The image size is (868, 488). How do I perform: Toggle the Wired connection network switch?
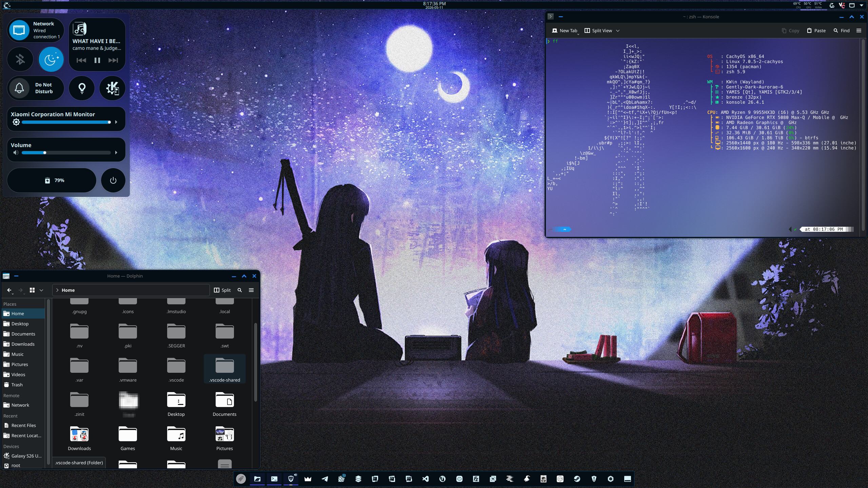[x=19, y=30]
